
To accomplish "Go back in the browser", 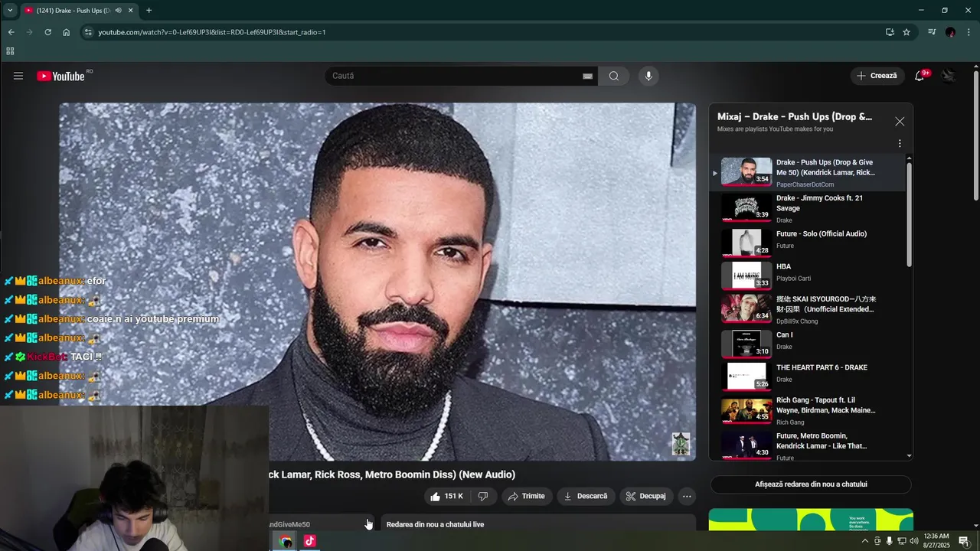I will click(x=11, y=32).
